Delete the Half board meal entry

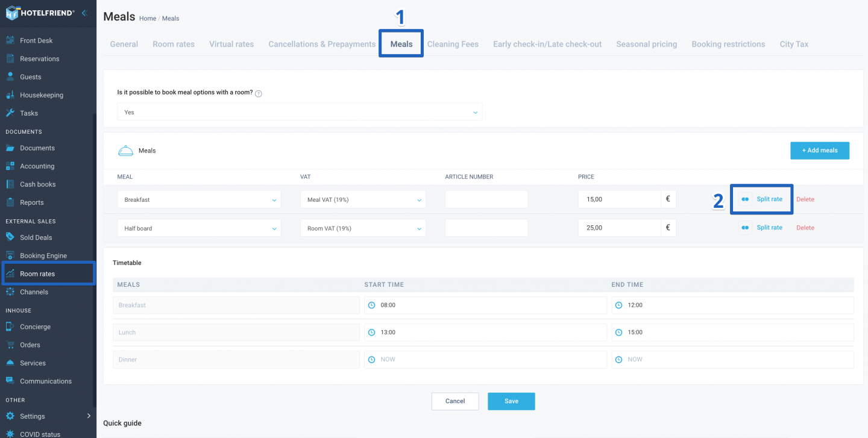[x=805, y=227]
